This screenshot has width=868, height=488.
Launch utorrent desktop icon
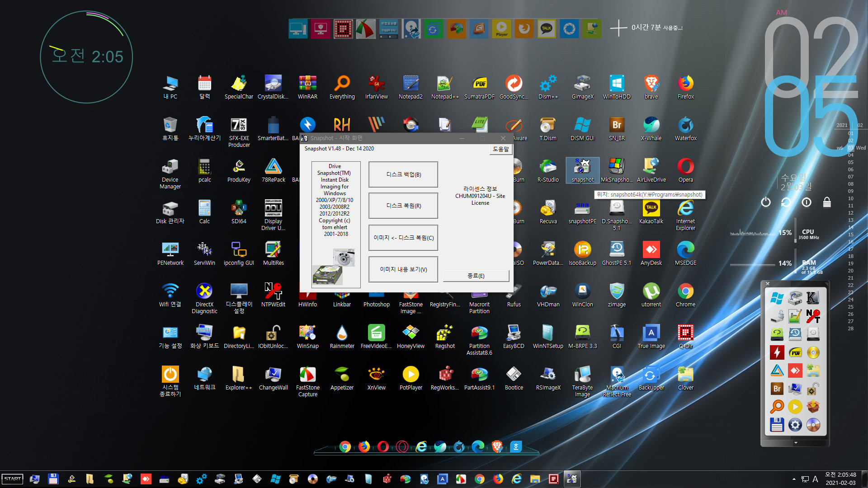point(651,295)
